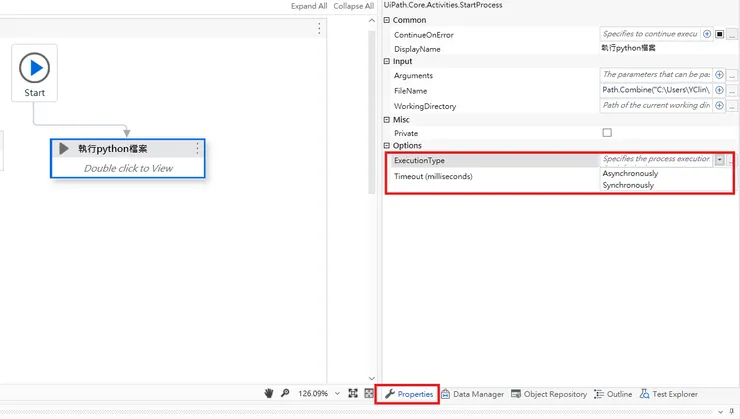Collapse the Misc property section
Viewport: 740px width, 419px height.
387,120
